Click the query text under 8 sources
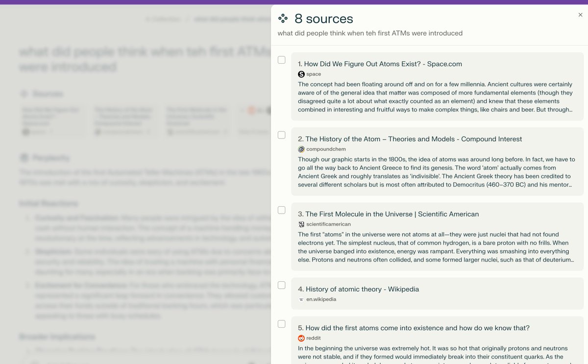Image resolution: width=588 pixels, height=364 pixels. (370, 33)
